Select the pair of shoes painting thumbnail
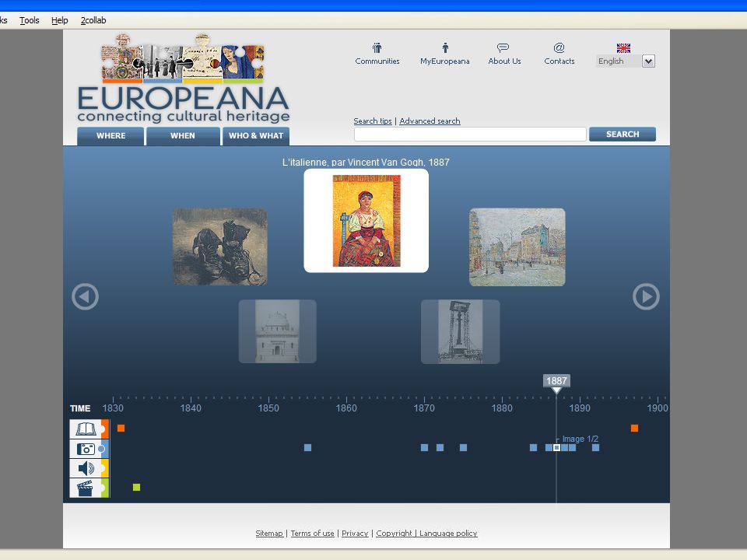 (219, 247)
